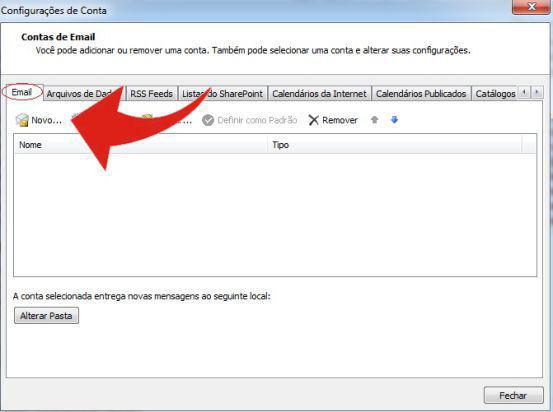This screenshot has height=412, width=553.
Task: Open the RSS Feeds tab
Action: coord(151,94)
